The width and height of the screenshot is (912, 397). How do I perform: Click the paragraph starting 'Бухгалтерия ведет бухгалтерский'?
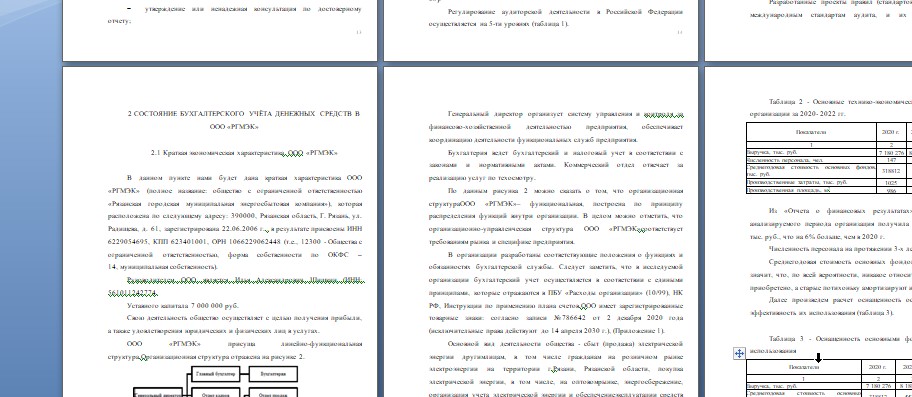click(555, 165)
